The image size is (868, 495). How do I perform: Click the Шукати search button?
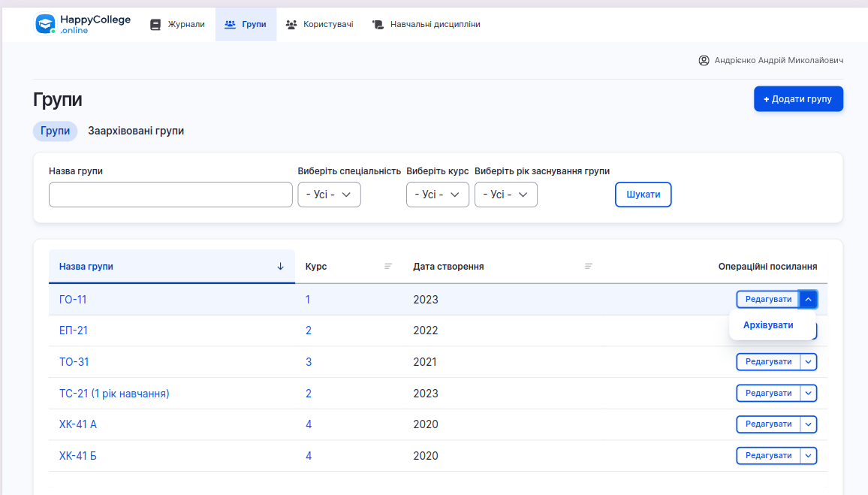click(x=643, y=195)
